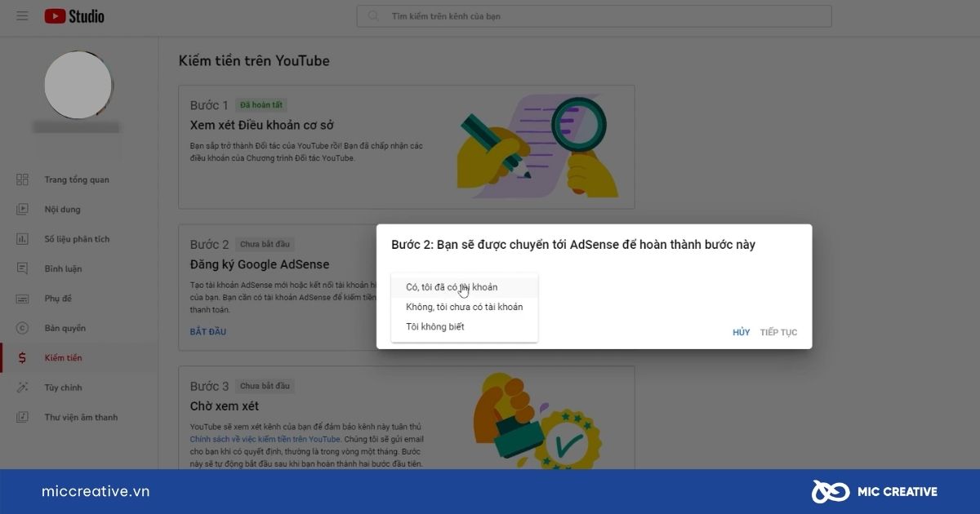The width and height of the screenshot is (980, 514).
Task: Click the HỦY button in dialog
Action: [x=741, y=332]
